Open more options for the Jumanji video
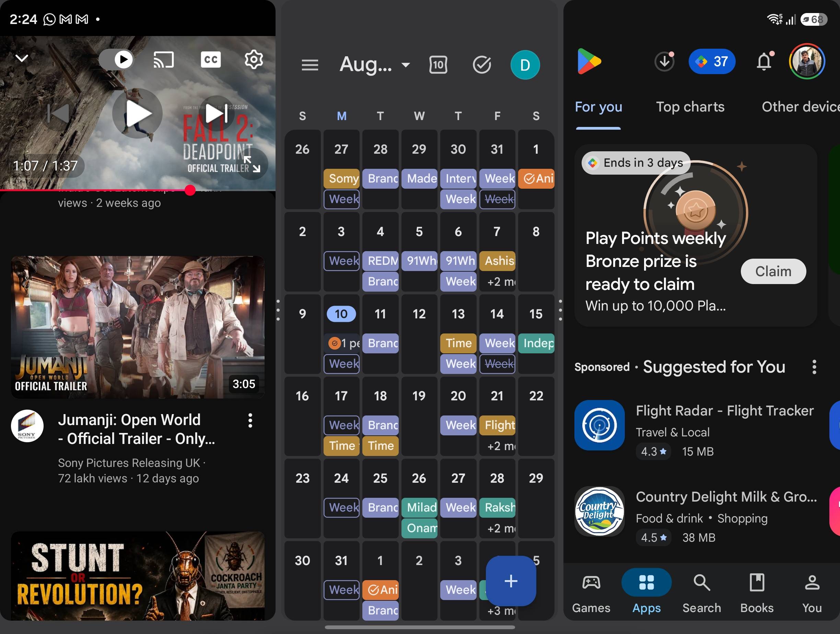840x634 pixels. (250, 421)
